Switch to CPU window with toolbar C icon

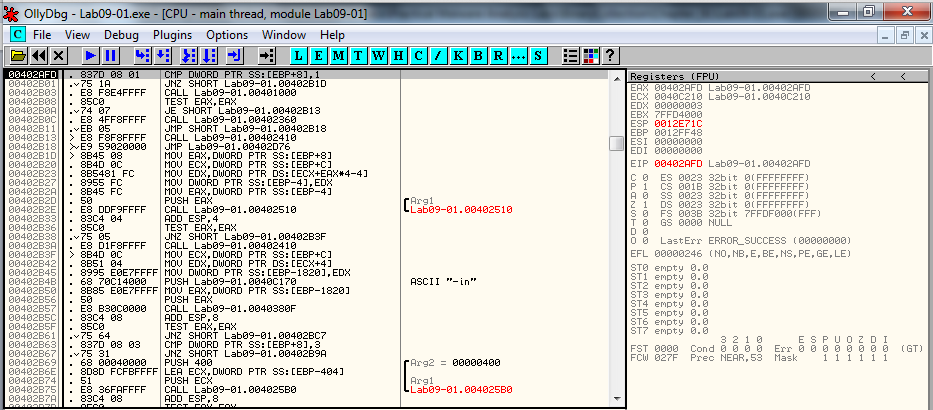coord(418,56)
